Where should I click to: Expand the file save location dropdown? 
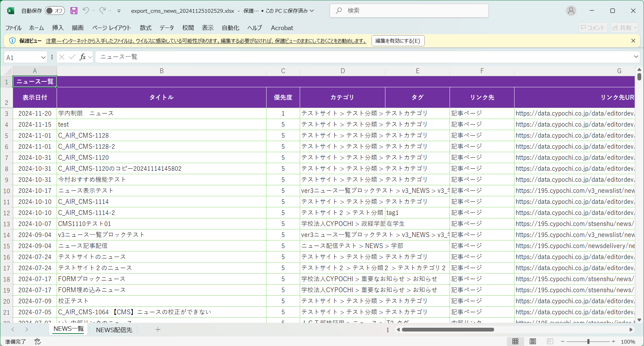pos(312,11)
